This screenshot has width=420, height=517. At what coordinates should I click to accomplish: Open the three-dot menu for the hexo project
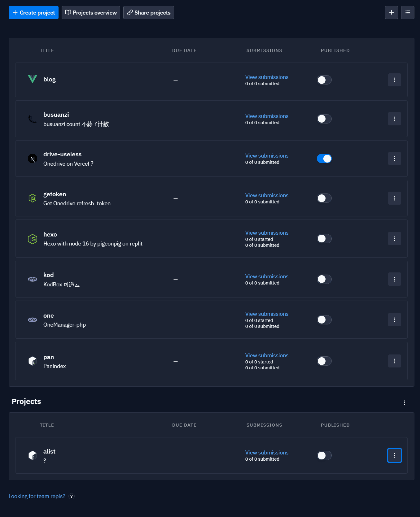point(395,239)
